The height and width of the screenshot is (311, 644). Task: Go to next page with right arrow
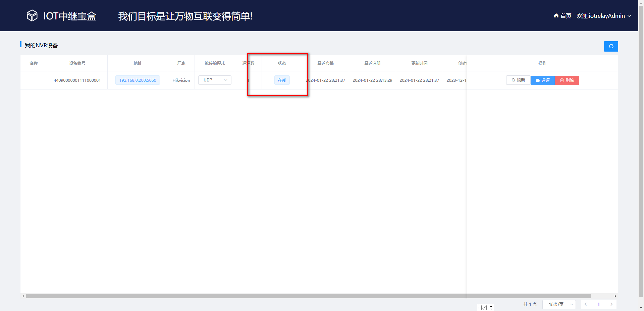click(611, 304)
